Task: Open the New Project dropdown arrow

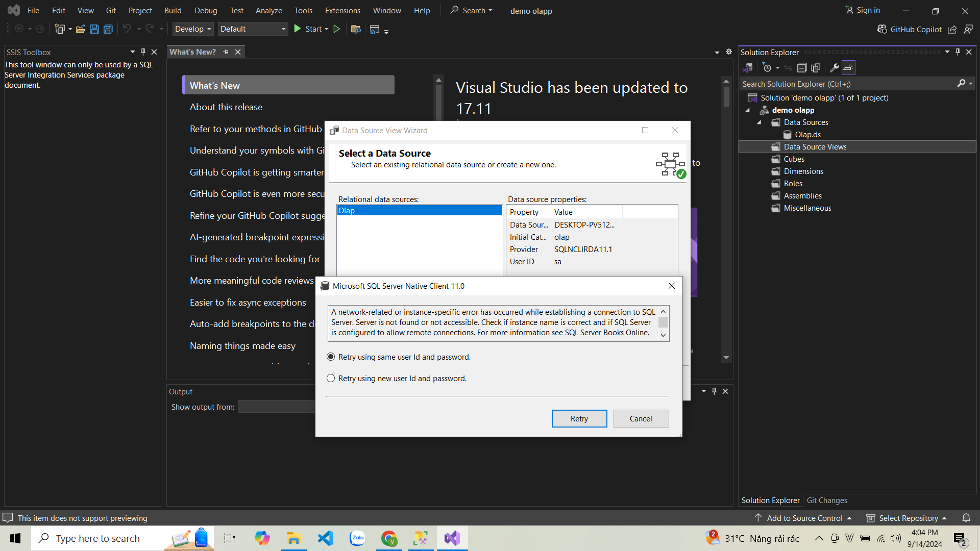Action: (x=70, y=30)
